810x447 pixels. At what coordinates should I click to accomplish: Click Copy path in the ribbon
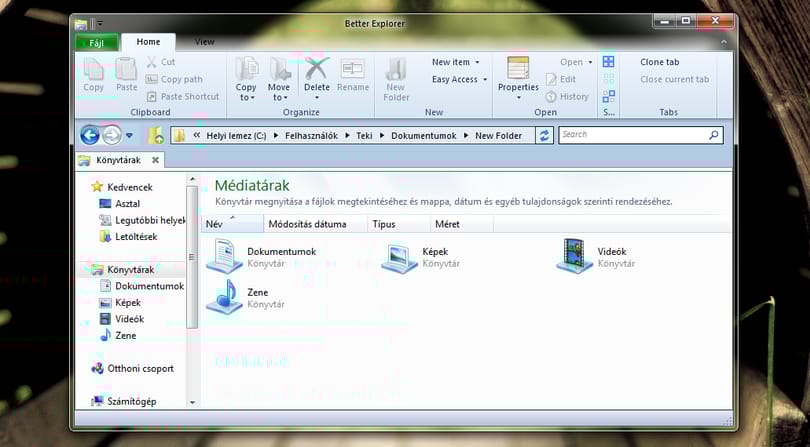click(174, 80)
